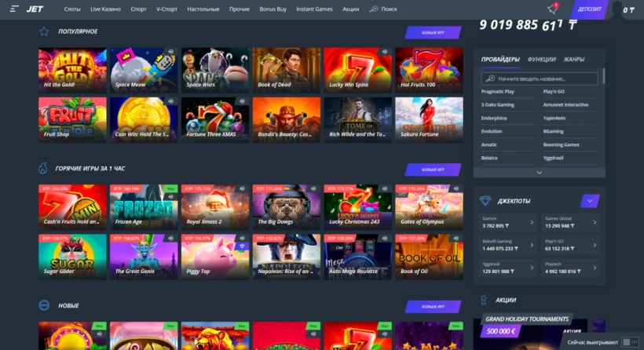This screenshot has width=644, height=350.
Task: Select the Pragmatic Play provider link
Action: click(x=498, y=92)
